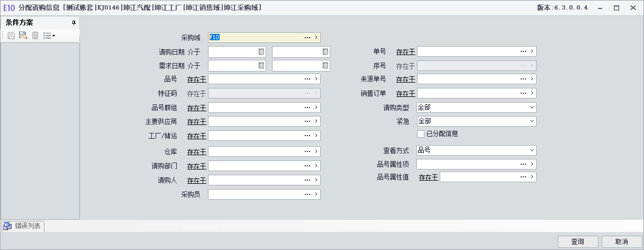Open lookup ellipsis for 来源单号 field
The height and width of the screenshot is (250, 644).
point(523,79)
